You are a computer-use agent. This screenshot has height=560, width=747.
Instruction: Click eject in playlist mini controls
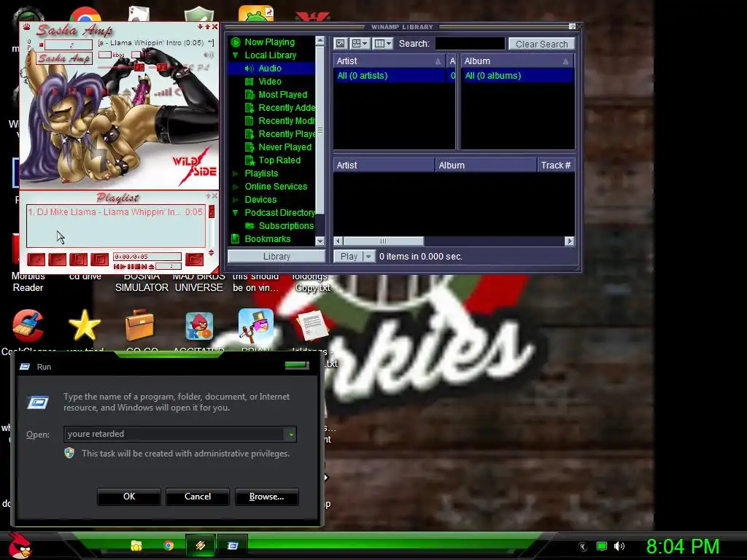151,267
